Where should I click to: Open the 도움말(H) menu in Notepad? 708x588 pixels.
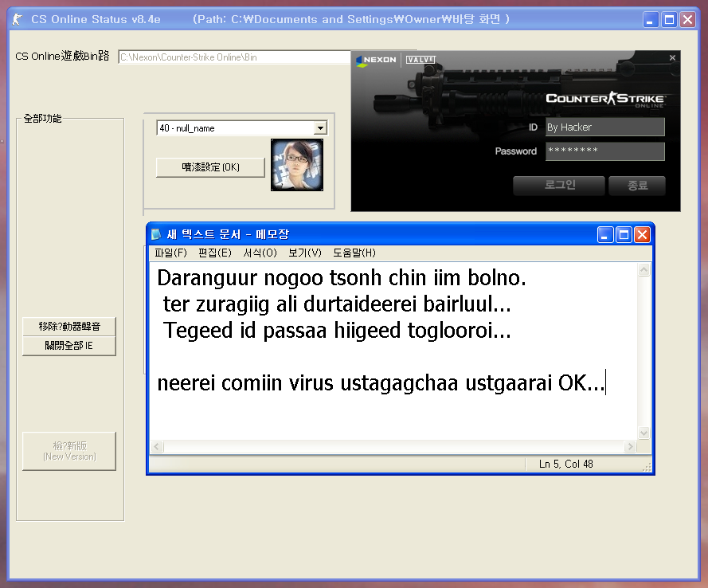pyautogui.click(x=354, y=253)
